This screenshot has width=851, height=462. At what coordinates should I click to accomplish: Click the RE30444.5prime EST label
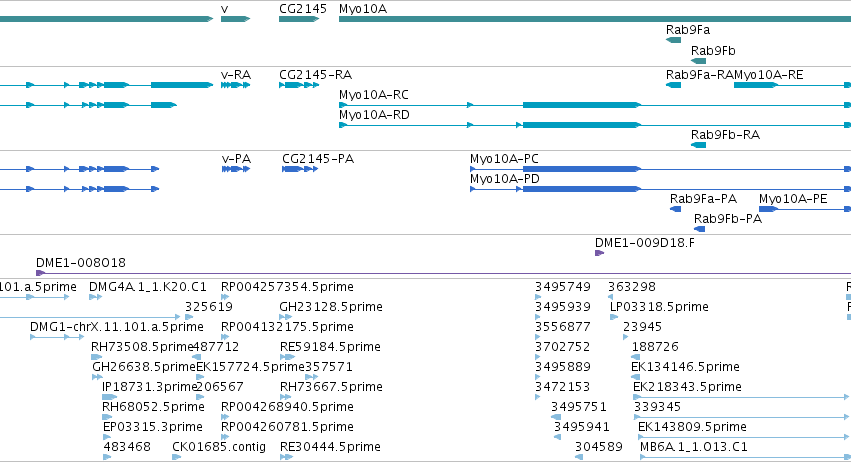coord(330,448)
